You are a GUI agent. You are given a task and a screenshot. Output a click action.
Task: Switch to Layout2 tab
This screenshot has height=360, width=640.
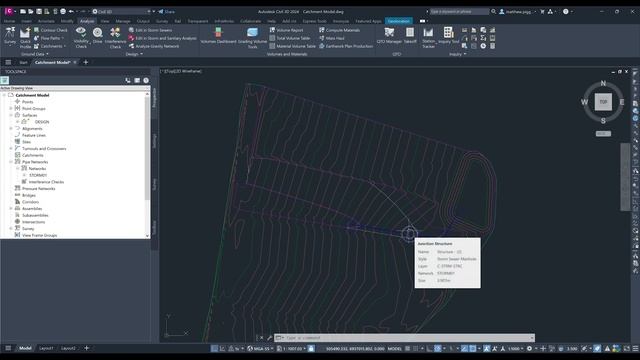point(68,348)
